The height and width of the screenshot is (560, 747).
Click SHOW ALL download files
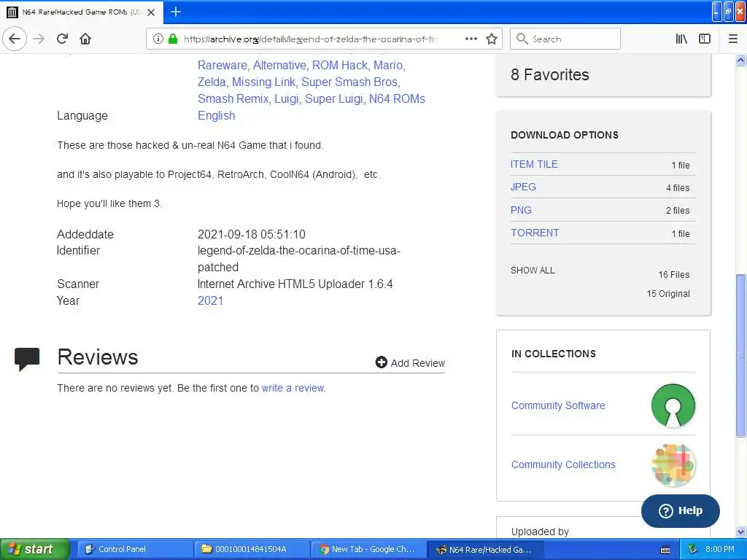pyautogui.click(x=533, y=270)
